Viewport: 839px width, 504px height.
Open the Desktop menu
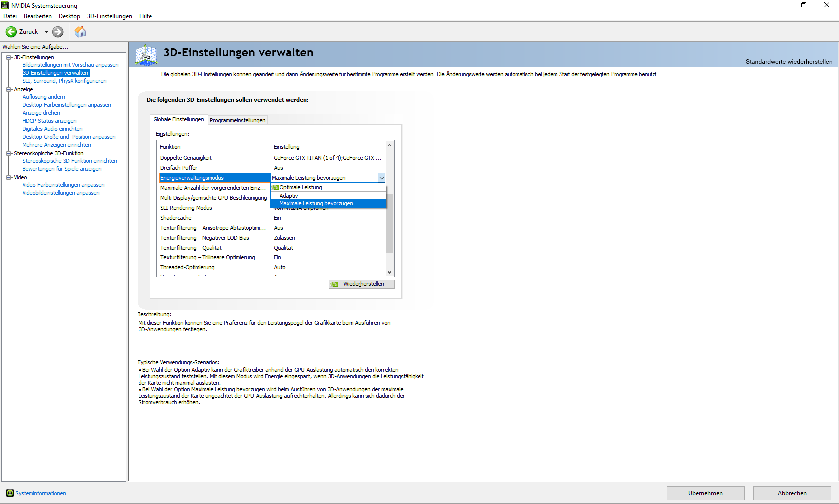(69, 16)
